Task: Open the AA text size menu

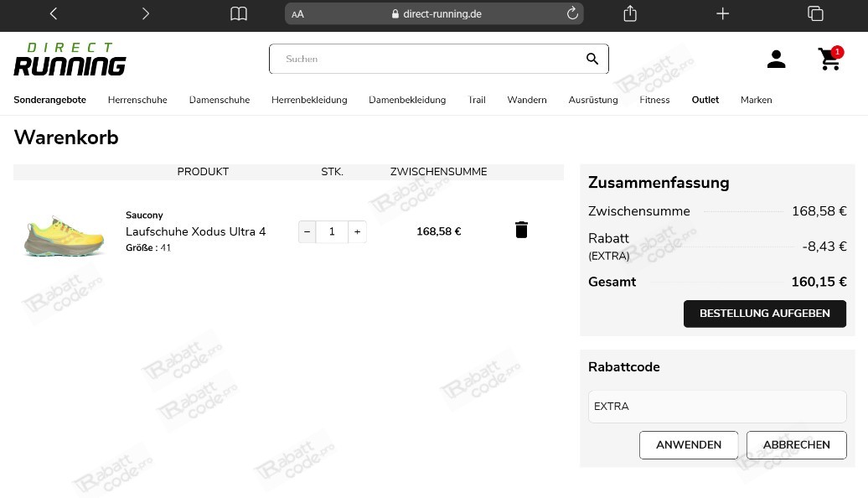Action: [297, 13]
